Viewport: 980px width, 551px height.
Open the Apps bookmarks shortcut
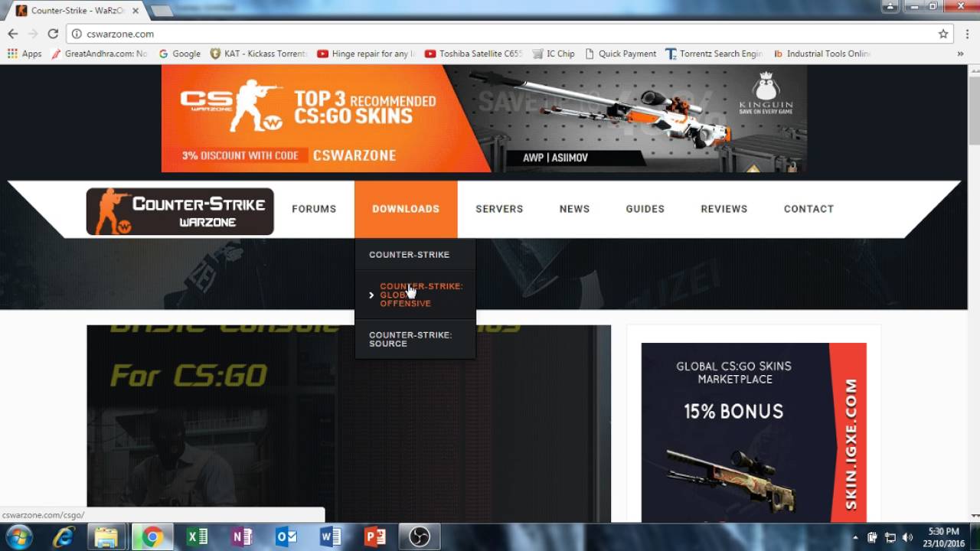24,54
